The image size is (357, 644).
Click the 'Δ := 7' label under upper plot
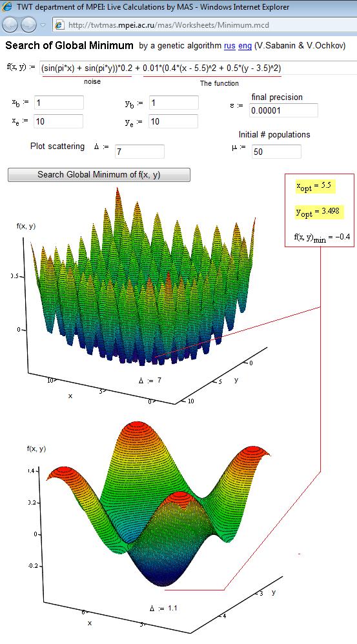tap(150, 380)
